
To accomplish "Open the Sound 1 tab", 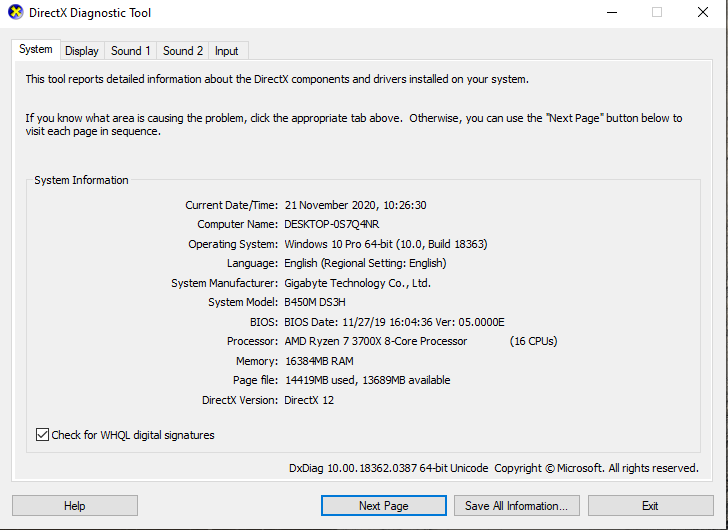I will (x=130, y=51).
